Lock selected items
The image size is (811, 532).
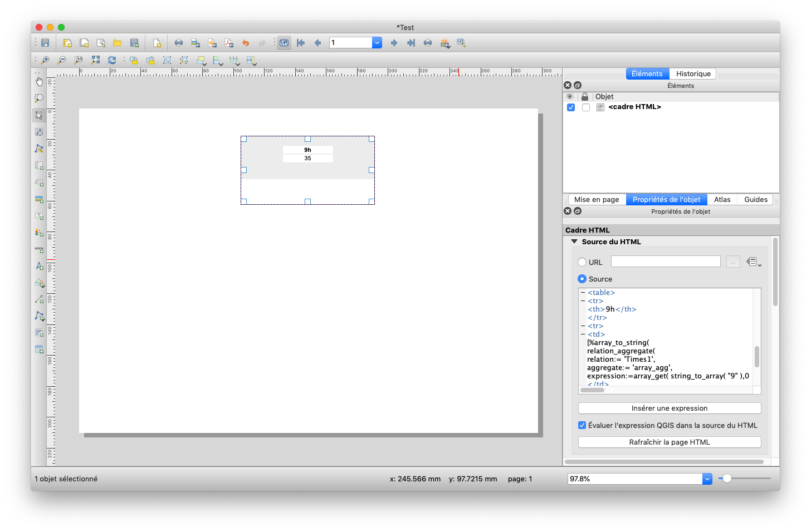(134, 60)
